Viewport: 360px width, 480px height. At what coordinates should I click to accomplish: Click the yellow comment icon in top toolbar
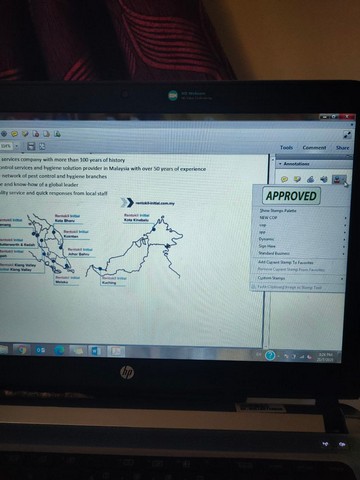[x=14, y=134]
